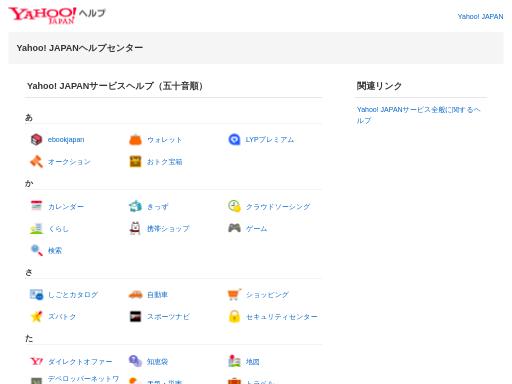
Task: Click the 関連リンク sidebar heading
Action: pos(379,86)
